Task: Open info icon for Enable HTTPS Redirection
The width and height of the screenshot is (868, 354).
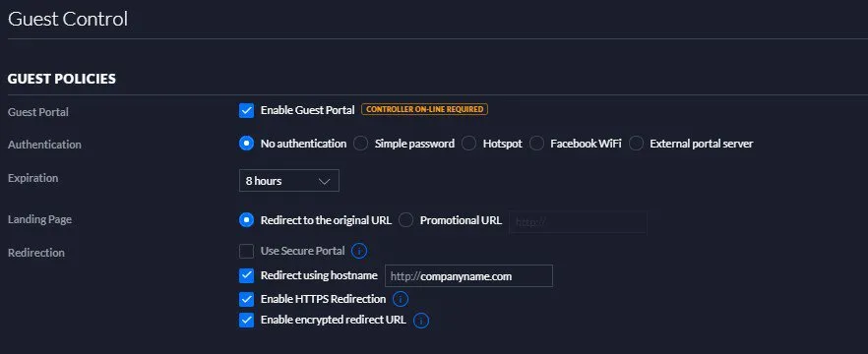Action: click(401, 299)
